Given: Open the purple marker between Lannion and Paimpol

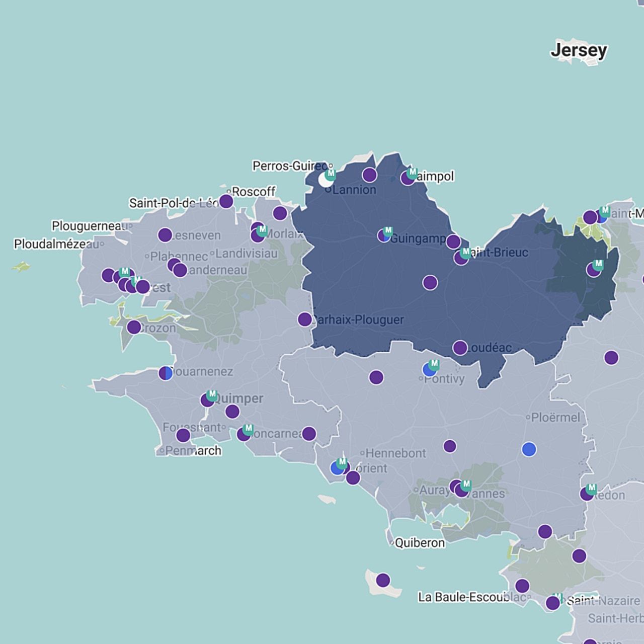Looking at the screenshot, I should click(x=369, y=175).
